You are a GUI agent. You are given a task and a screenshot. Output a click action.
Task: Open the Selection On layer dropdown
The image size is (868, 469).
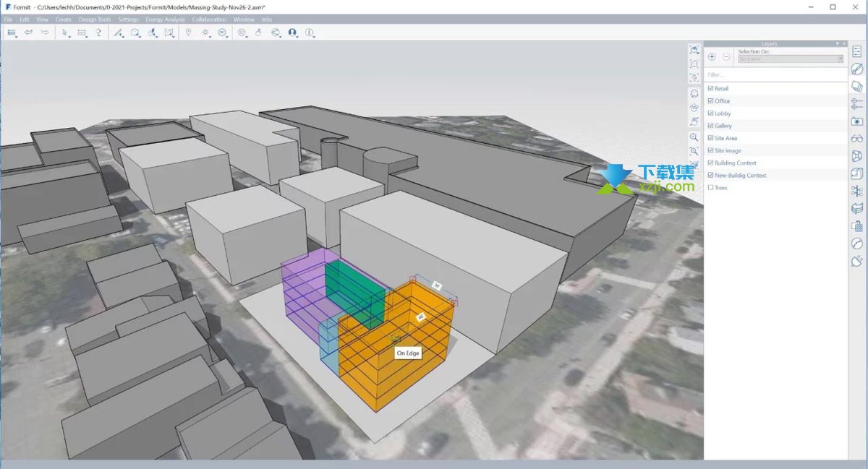791,59
